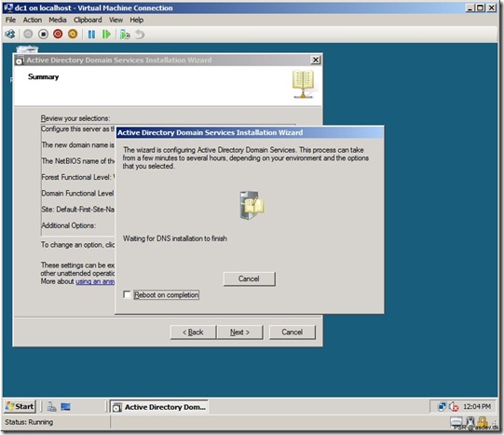Click the 'Domain Functional Level' line

(77, 194)
